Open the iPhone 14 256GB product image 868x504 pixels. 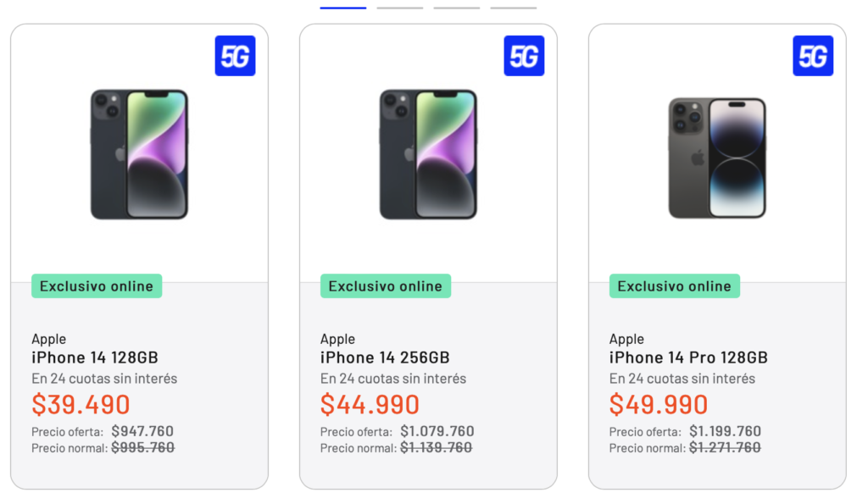tap(428, 154)
